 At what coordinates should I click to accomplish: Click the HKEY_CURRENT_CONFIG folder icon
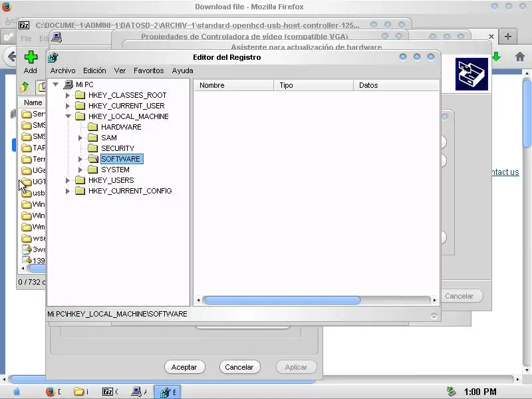tap(80, 191)
